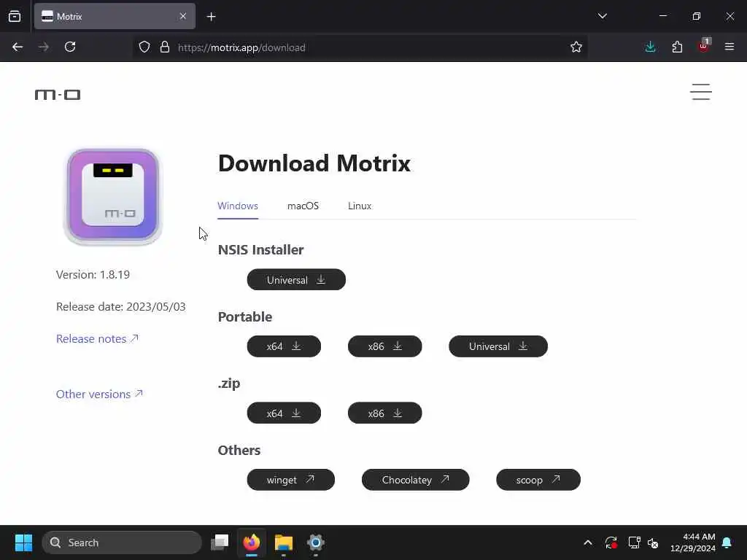Open a new tab with plus button
This screenshot has width=747, height=560.
click(x=211, y=17)
